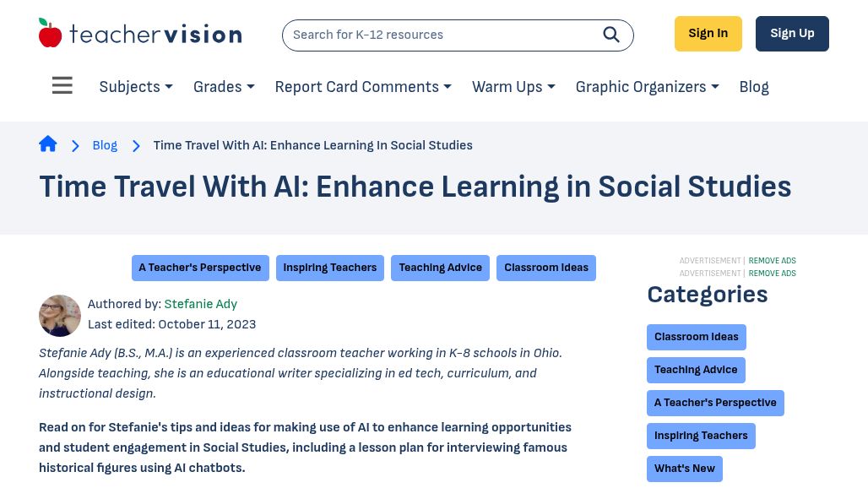
Task: Open the Blog menu item
Action: pos(754,87)
